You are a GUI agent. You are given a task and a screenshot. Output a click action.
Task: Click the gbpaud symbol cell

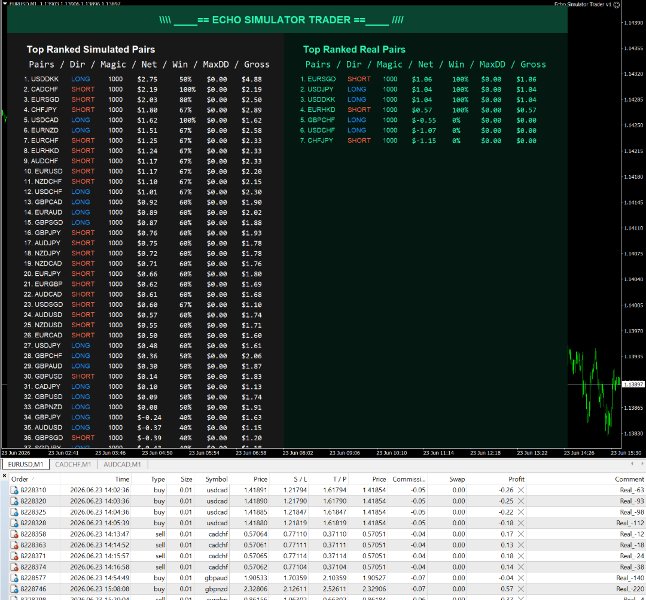pos(216,578)
